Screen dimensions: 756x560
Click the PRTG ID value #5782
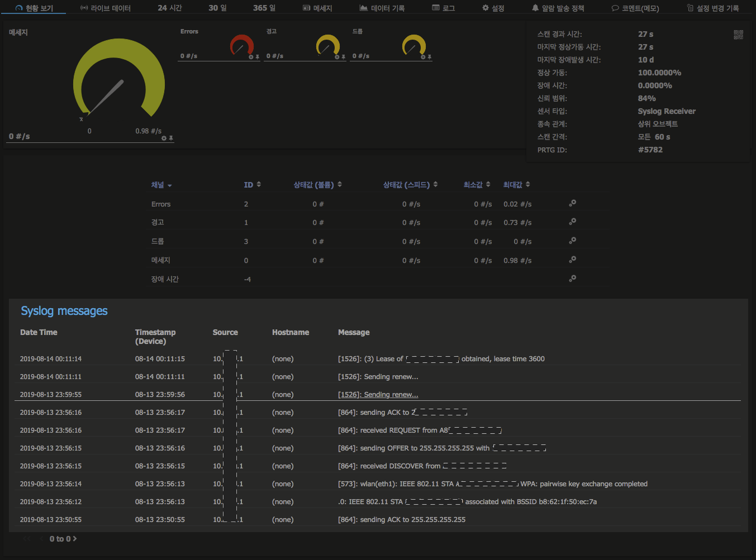click(x=650, y=150)
